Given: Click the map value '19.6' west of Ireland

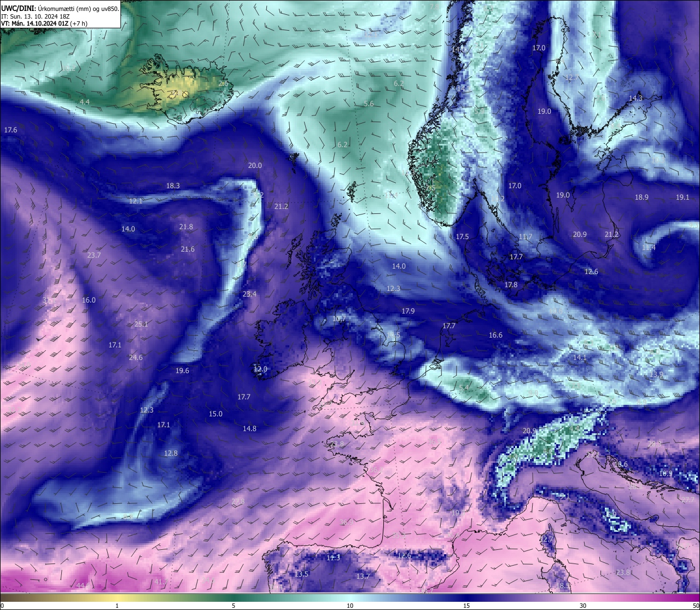Looking at the screenshot, I should tap(182, 370).
